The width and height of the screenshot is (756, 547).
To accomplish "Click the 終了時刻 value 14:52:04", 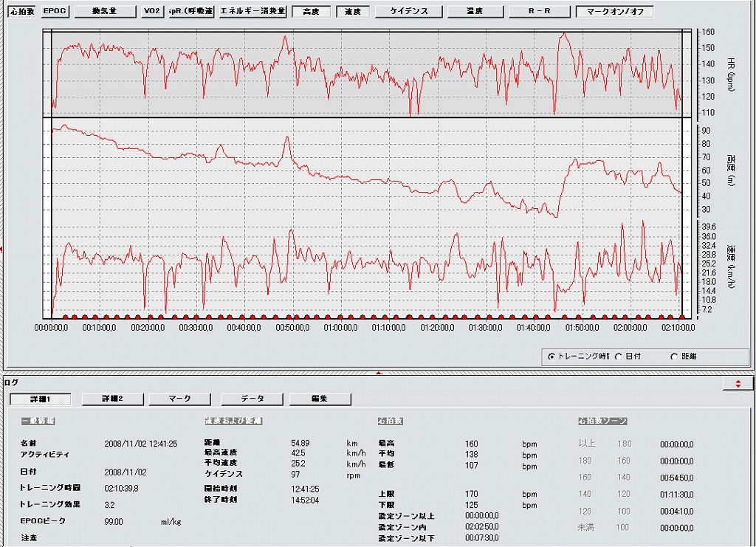I will [x=305, y=500].
